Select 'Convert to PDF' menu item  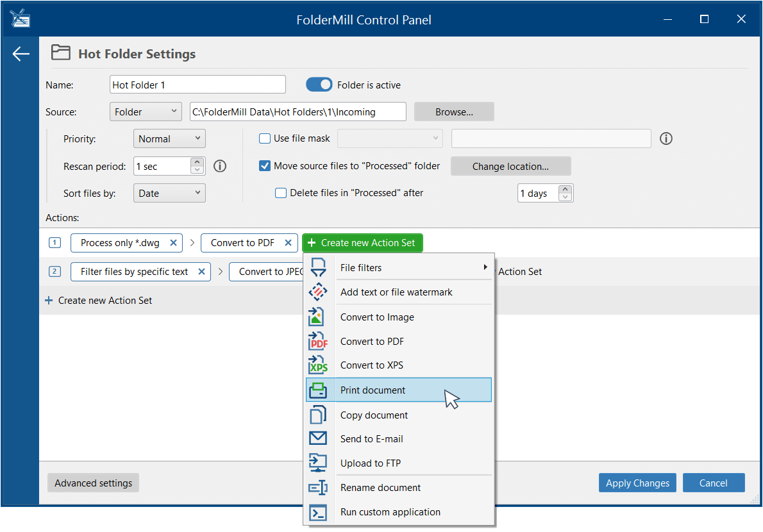pyautogui.click(x=399, y=341)
